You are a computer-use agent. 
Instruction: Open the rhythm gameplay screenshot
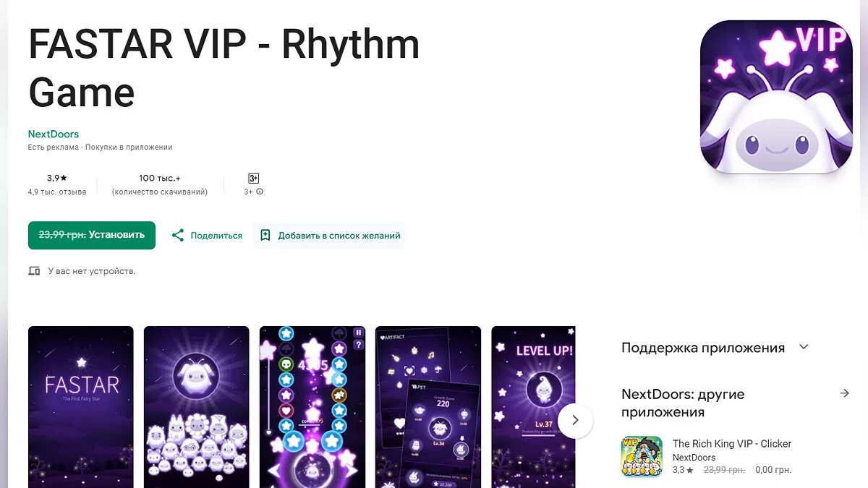coord(312,407)
